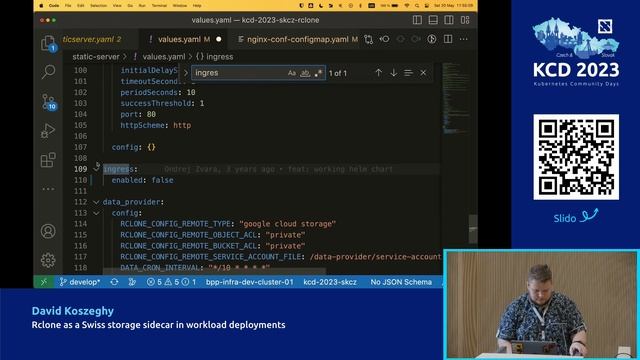Viewport: 640px width, 360px height.
Task: Switch to nginx-conf-configmap.yaml tab
Action: pos(298,39)
